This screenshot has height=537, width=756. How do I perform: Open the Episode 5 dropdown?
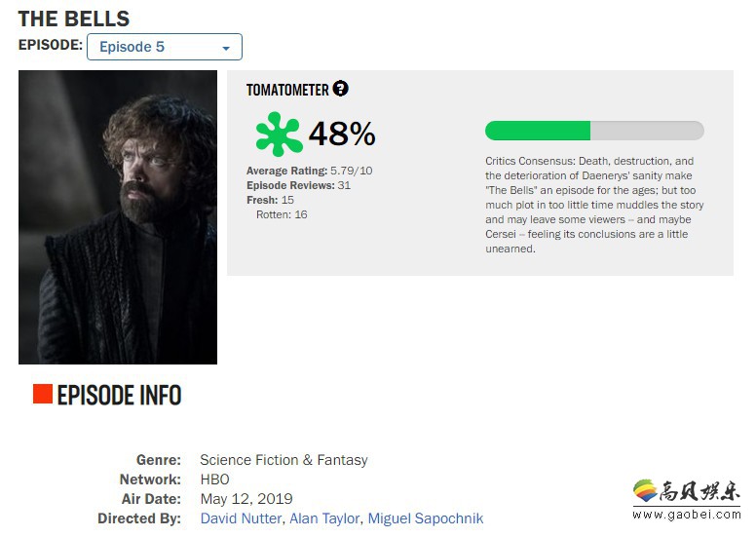click(165, 47)
